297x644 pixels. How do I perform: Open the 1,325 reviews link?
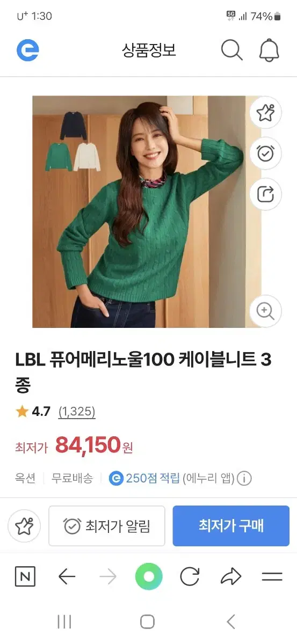click(x=77, y=412)
